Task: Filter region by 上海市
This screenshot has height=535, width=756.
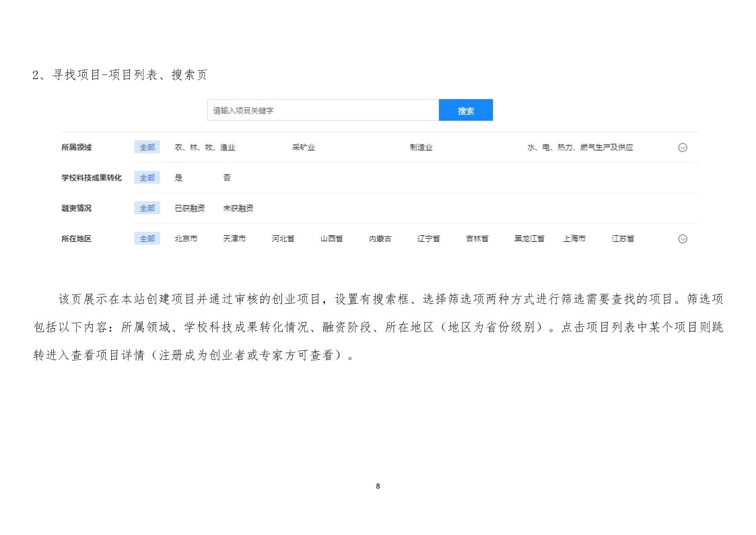Action: 574,239
